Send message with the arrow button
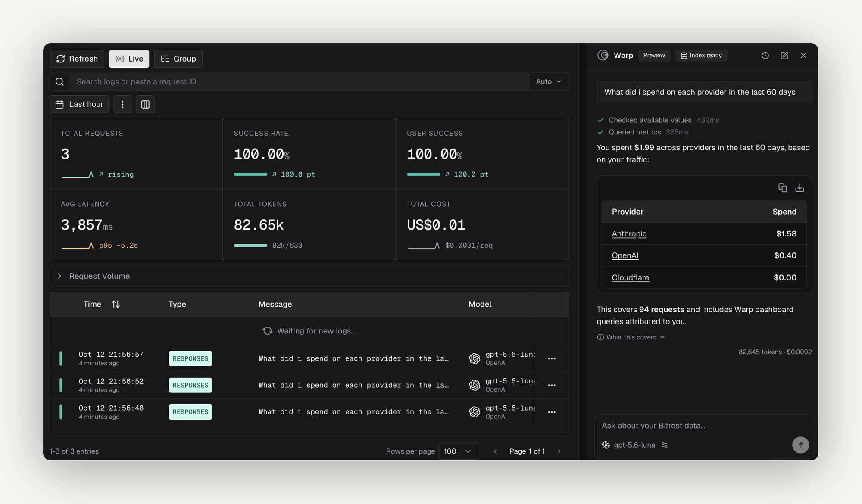Screen dimensions: 862x504 tap(800, 445)
